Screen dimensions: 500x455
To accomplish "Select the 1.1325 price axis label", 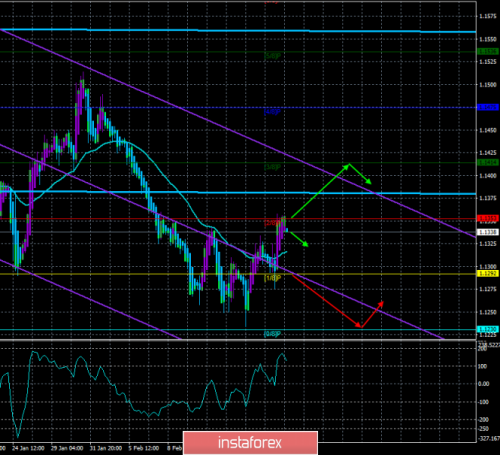I will point(488,244).
